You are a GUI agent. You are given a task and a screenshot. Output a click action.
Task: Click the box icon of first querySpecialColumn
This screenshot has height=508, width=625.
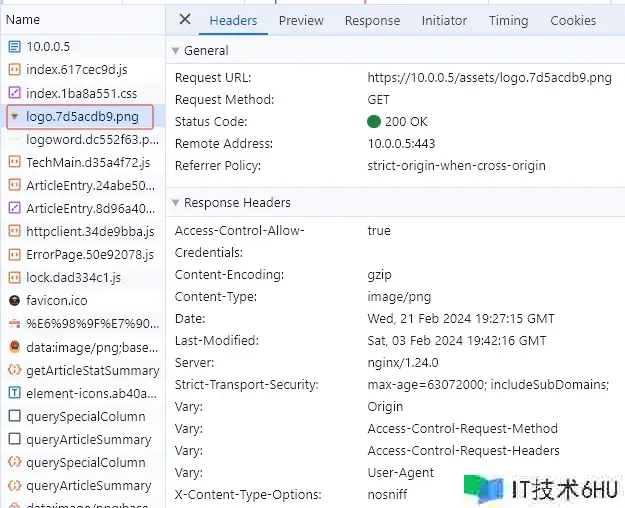[x=14, y=416]
